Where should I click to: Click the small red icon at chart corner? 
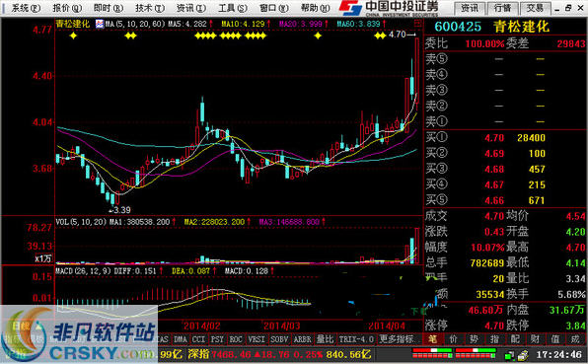417,24
